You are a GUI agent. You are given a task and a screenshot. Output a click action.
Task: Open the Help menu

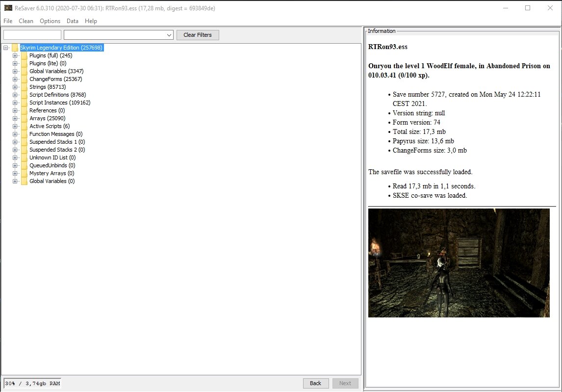(91, 21)
